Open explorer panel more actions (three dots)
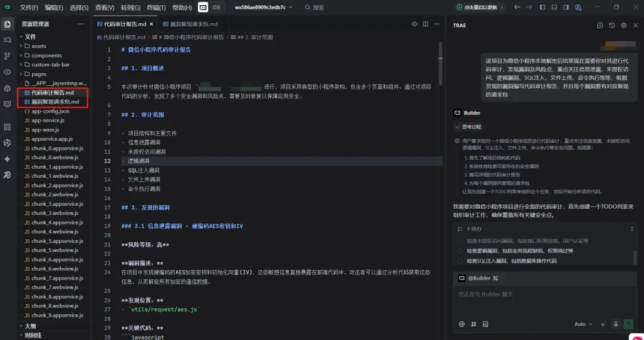 pos(80,24)
